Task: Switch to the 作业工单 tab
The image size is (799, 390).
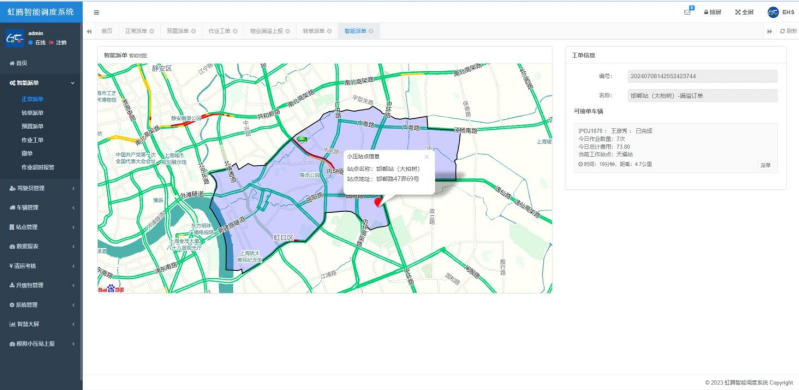Action: pyautogui.click(x=219, y=31)
